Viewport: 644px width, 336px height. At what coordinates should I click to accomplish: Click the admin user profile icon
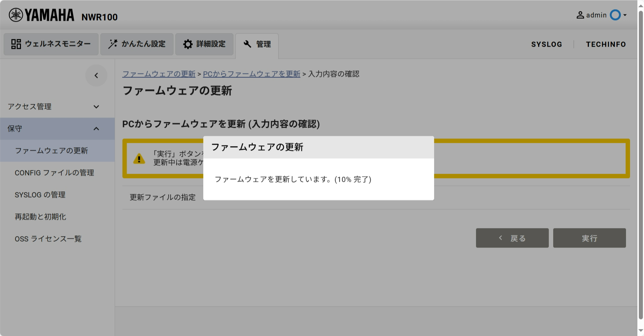coord(580,15)
